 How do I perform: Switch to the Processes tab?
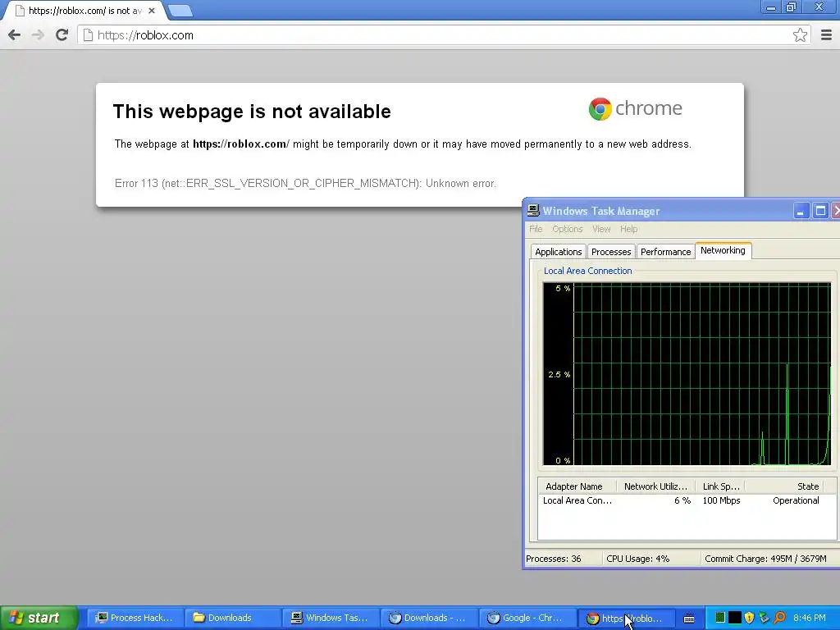[x=610, y=252]
